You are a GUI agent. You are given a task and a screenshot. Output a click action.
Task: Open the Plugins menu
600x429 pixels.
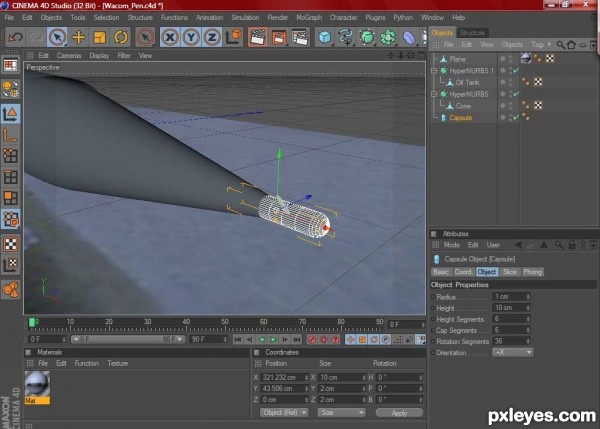coord(375,18)
